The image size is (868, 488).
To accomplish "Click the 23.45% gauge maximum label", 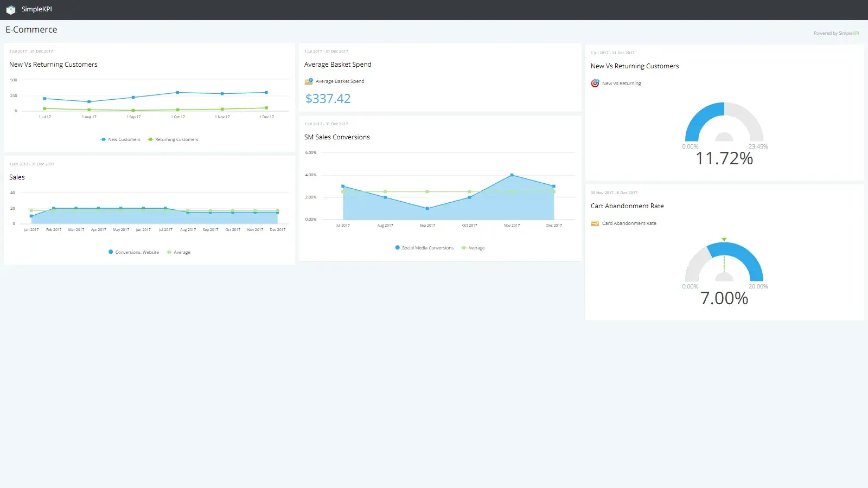I will coord(758,146).
